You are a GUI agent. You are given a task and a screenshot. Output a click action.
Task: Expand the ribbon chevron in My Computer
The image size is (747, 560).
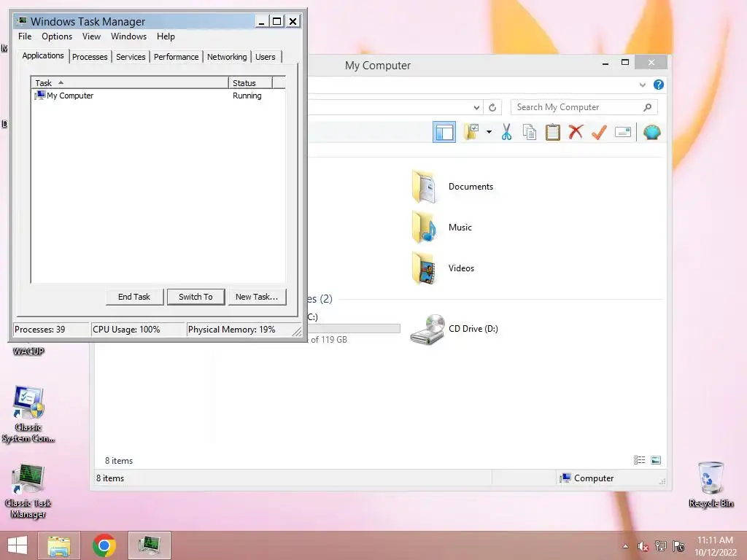click(642, 85)
